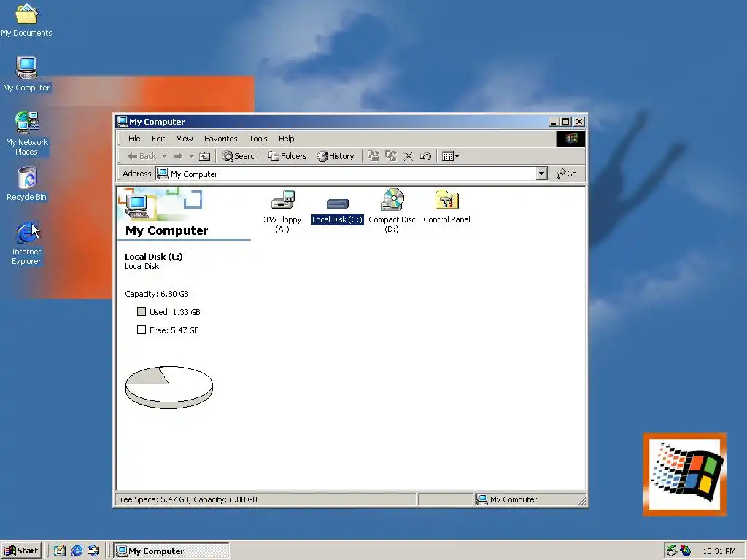Open the Forward history dropdown arrow
The height and width of the screenshot is (560, 747).
[192, 156]
